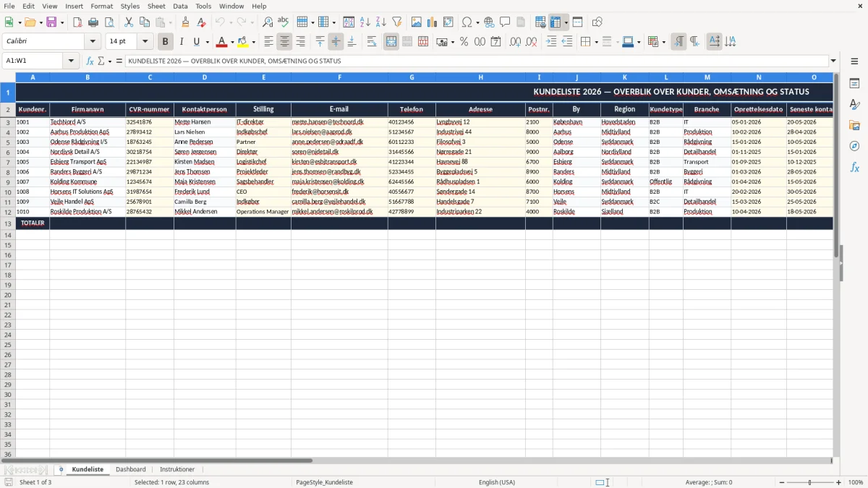Toggle bold formatting
This screenshot has height=488, width=868.
165,42
